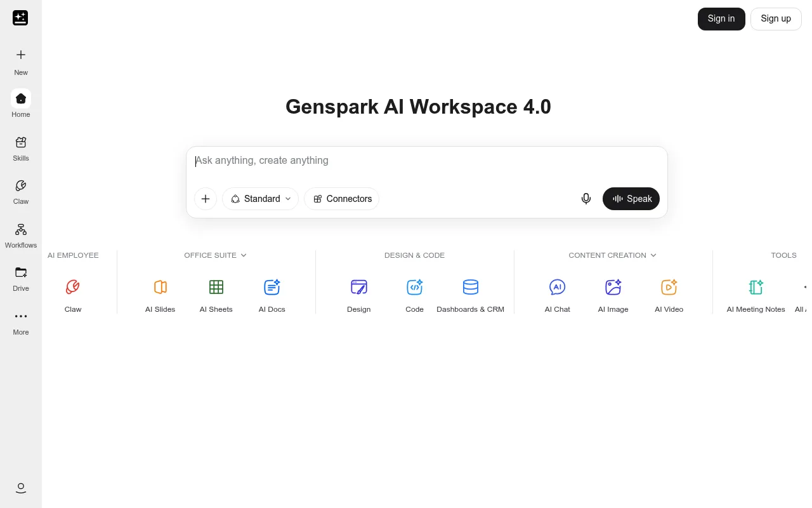Open AI Slides
Image resolution: width=812 pixels, height=508 pixels.
pos(160,295)
